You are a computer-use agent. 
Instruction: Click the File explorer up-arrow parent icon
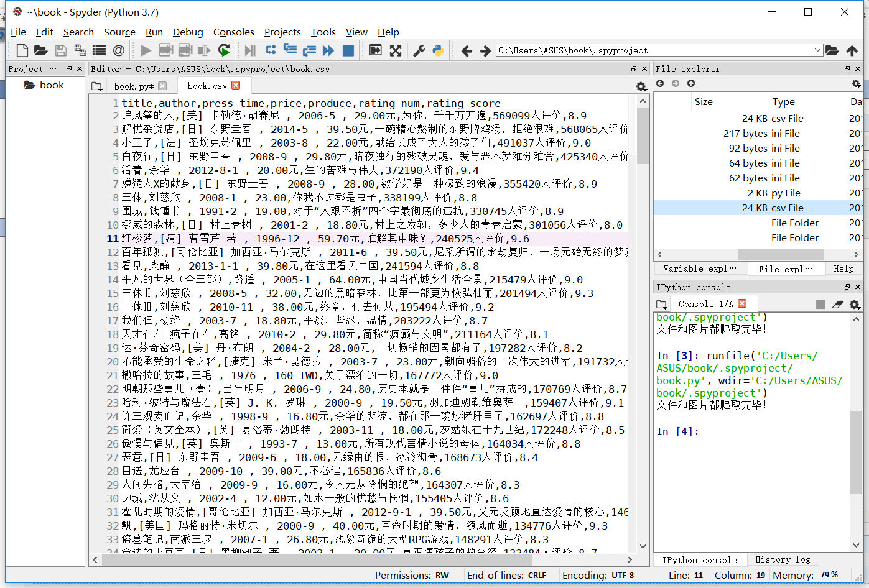pyautogui.click(x=690, y=83)
